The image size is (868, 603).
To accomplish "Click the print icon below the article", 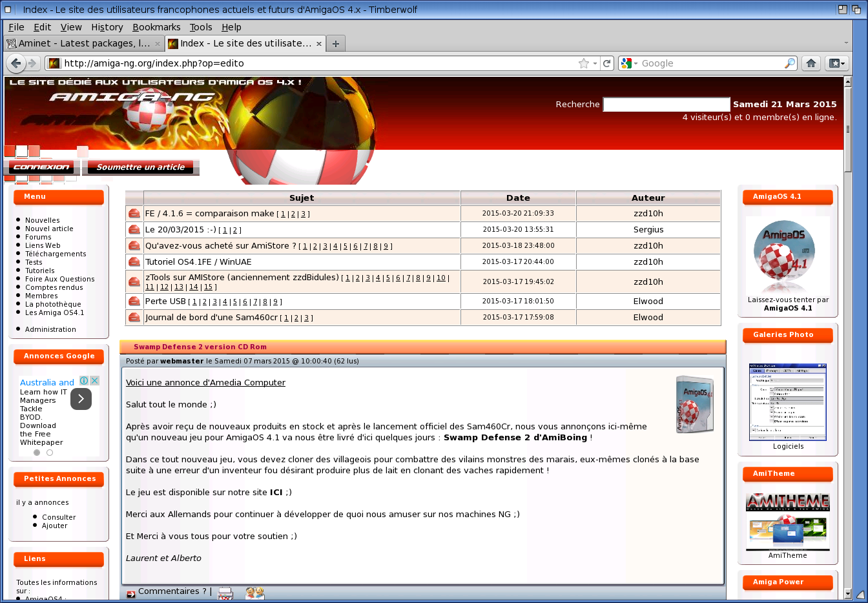I will (225, 593).
